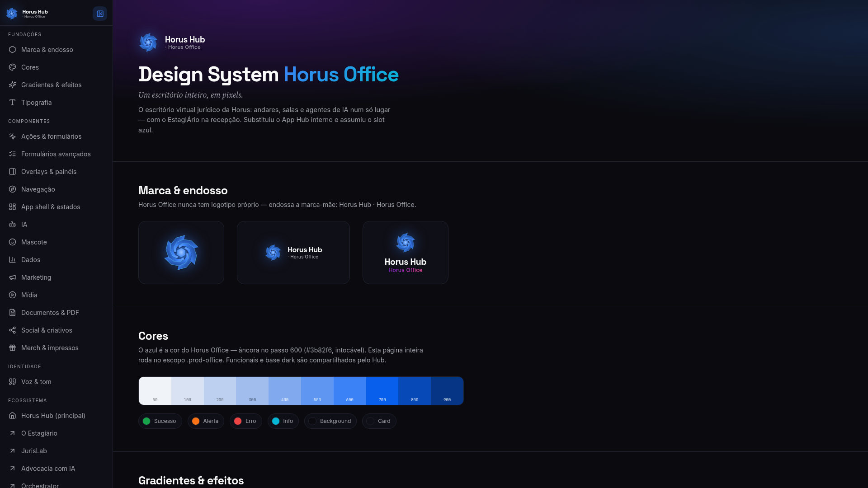Jump to Formulários avançados
The image size is (868, 488).
[56, 154]
